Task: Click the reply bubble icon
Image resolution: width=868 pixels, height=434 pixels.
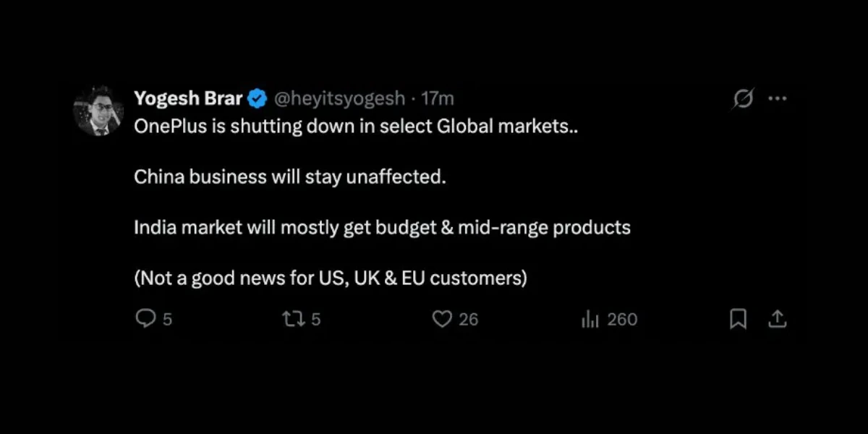Action: click(146, 318)
